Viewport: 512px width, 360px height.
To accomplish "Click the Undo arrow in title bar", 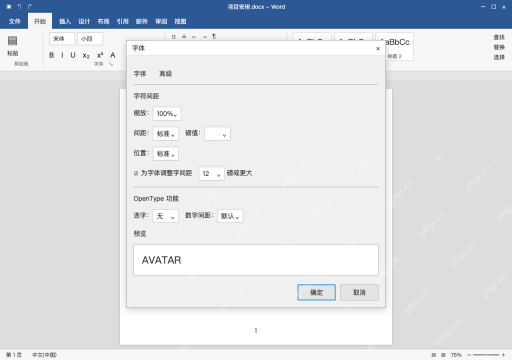I will click(x=19, y=7).
